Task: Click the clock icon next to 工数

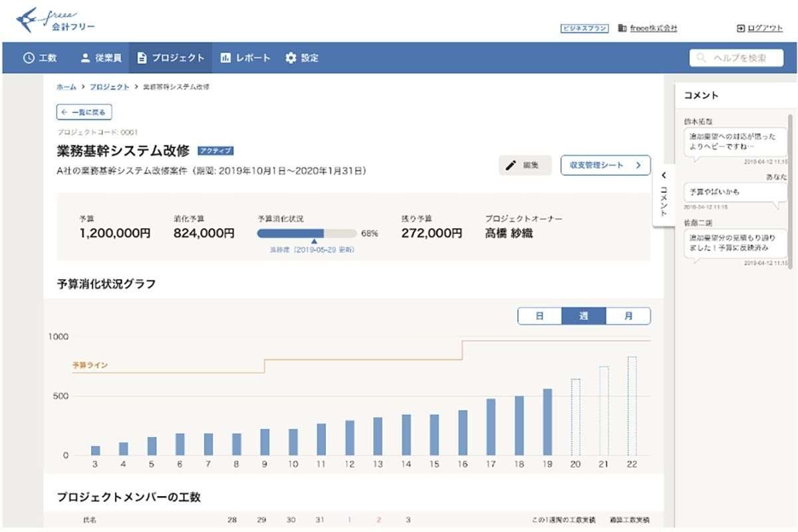Action: coord(29,58)
